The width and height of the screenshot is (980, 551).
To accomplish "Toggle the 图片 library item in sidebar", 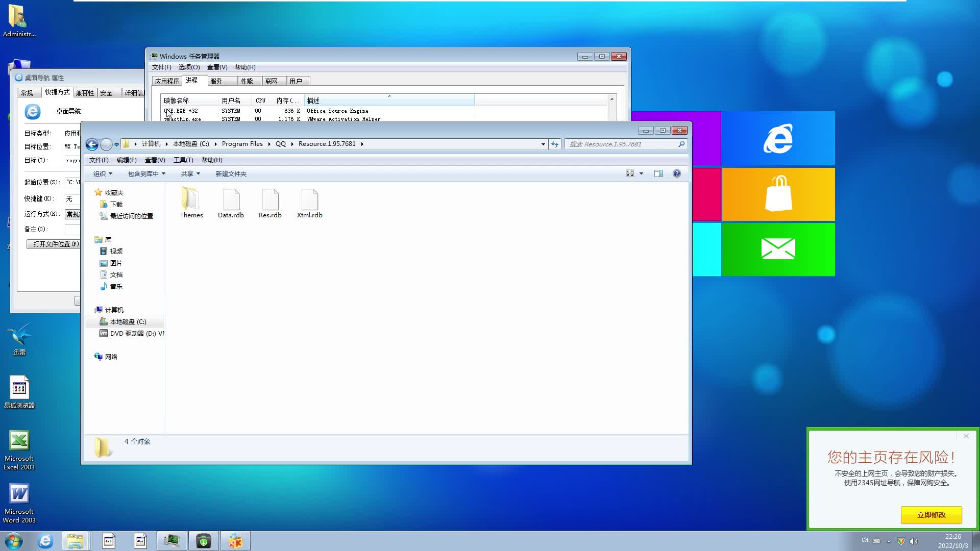I will coord(116,262).
